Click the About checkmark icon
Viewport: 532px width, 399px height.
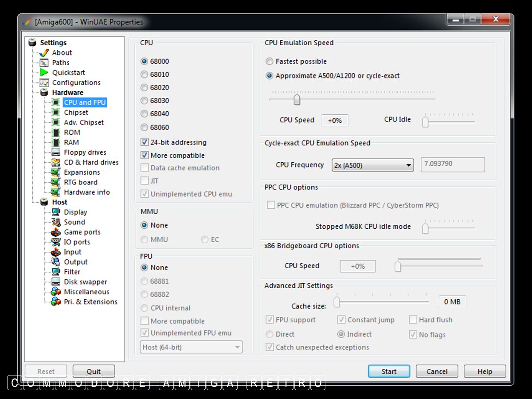tap(44, 53)
